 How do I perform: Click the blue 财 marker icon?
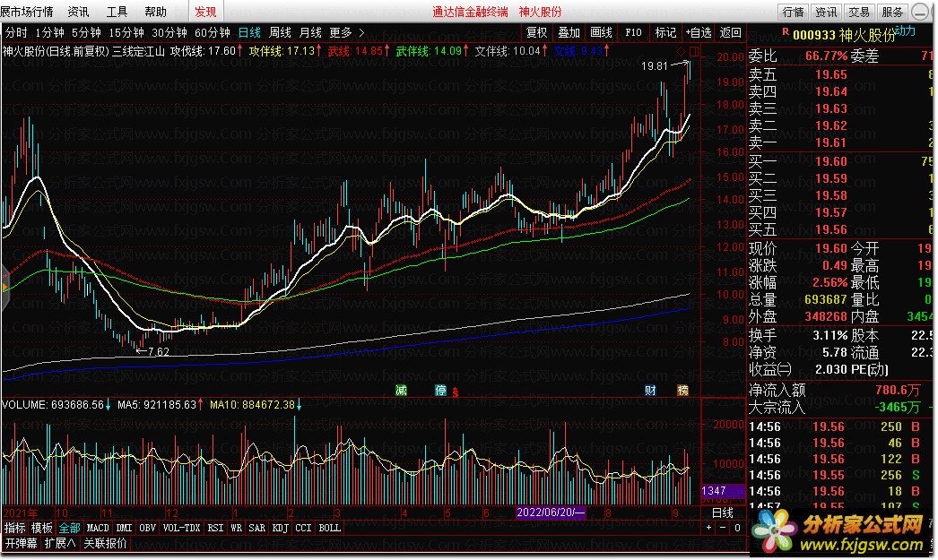pyautogui.click(x=650, y=391)
